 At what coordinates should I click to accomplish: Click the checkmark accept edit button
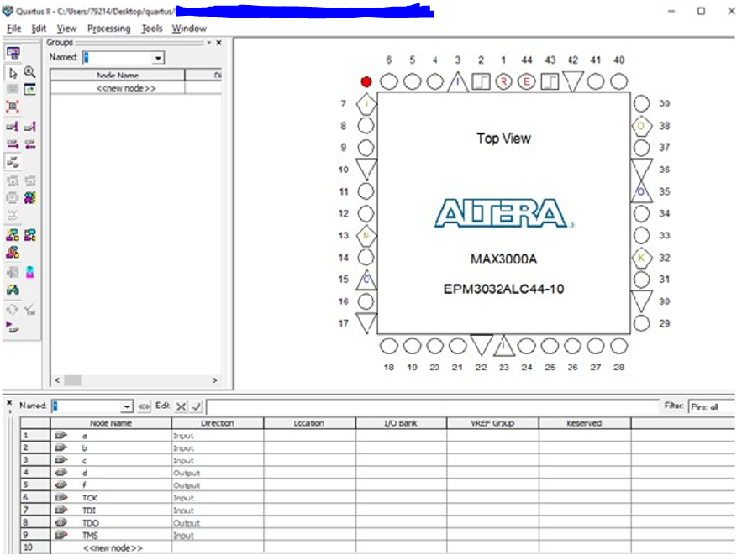click(x=197, y=406)
